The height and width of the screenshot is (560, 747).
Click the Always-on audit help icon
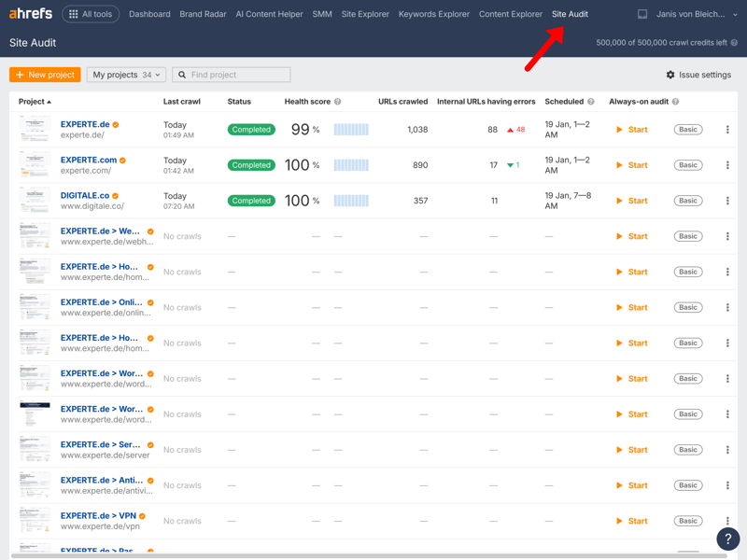click(x=675, y=102)
